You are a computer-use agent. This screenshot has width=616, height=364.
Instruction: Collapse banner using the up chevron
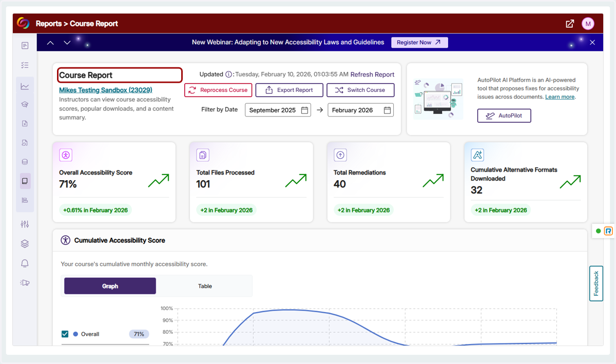(x=50, y=43)
